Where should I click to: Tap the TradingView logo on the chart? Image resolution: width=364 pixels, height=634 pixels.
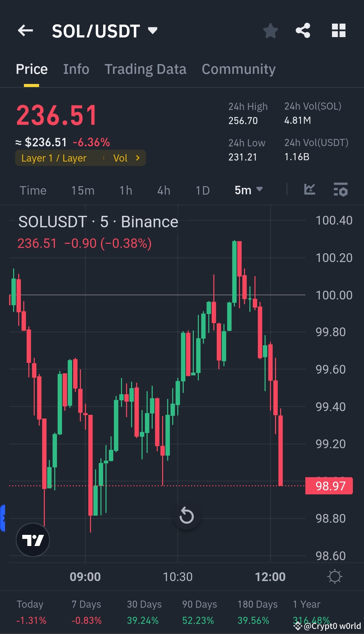[x=32, y=539]
